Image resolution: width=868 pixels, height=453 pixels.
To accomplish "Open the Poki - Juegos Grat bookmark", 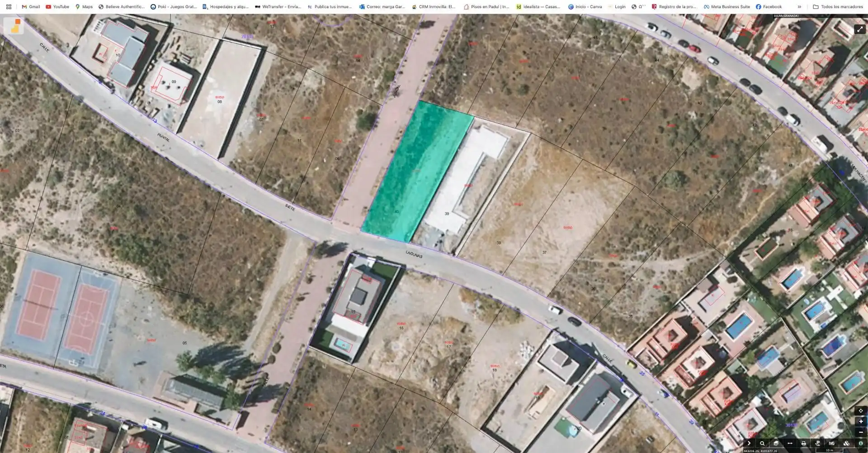I will [174, 7].
